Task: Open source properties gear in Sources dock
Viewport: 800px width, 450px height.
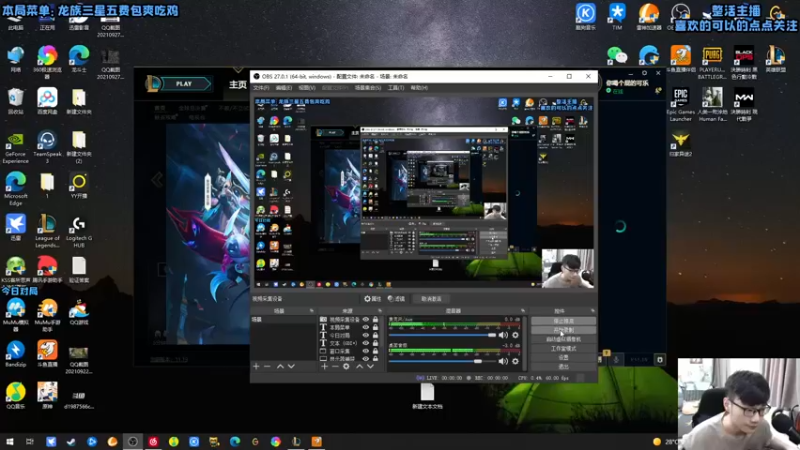Action: coord(346,366)
